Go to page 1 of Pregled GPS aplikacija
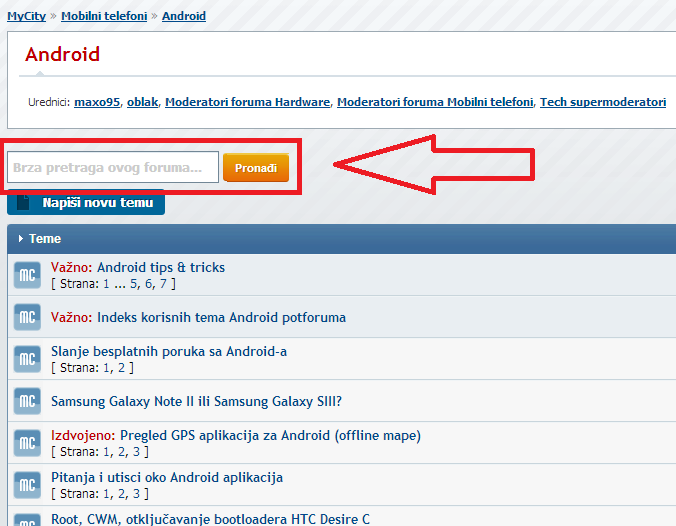Screen dimensions: 676x526 pyautogui.click(x=106, y=452)
